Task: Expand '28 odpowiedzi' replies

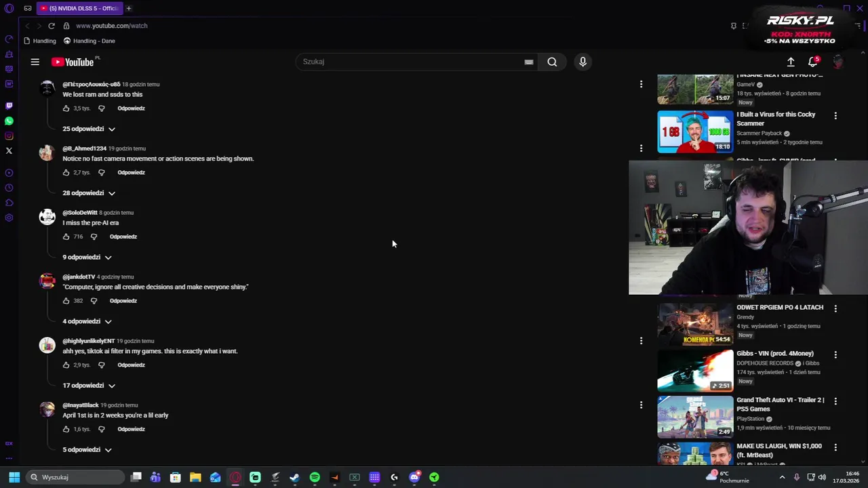Action: [x=89, y=193]
